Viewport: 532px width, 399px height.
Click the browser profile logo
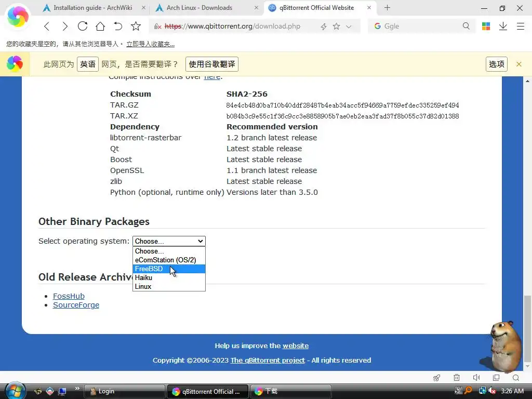pos(18,16)
